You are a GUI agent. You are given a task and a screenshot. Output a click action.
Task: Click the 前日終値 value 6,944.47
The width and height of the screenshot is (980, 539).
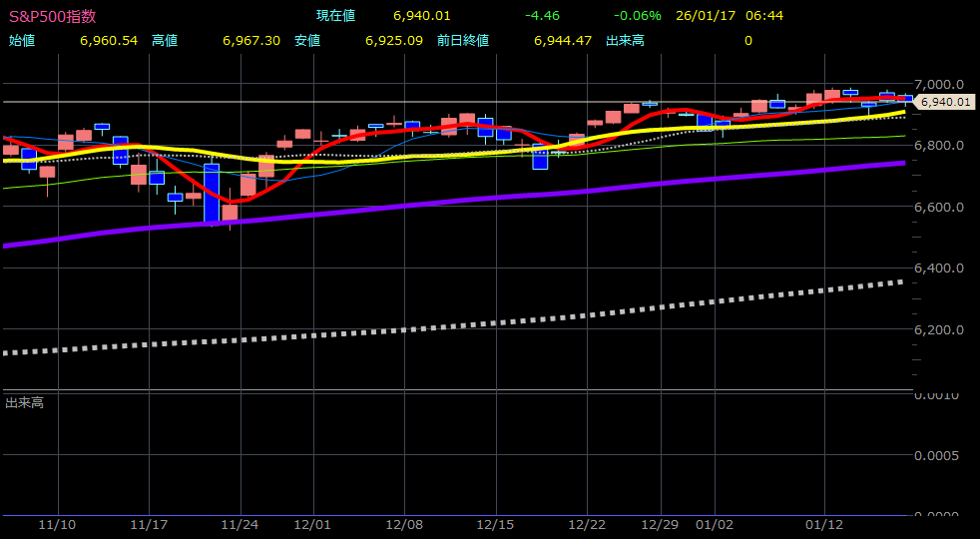click(563, 41)
